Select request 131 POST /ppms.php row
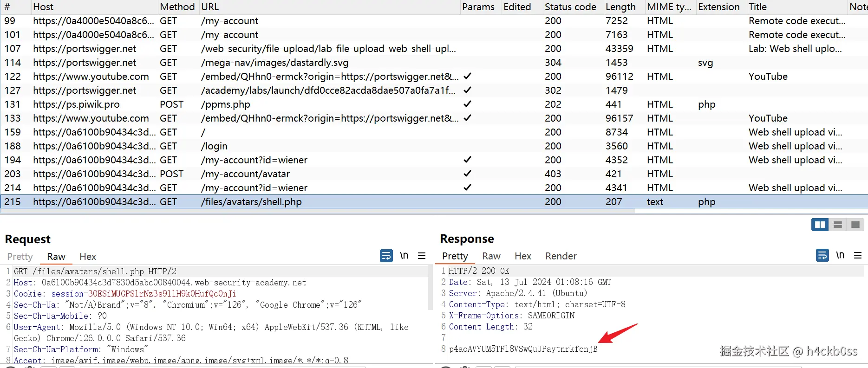This screenshot has width=868, height=368. [x=434, y=104]
